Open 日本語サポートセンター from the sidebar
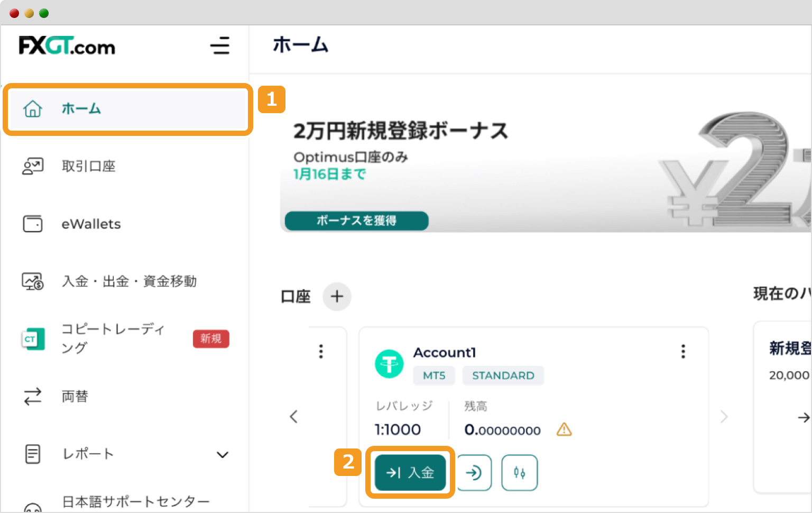The height and width of the screenshot is (513, 812). tap(136, 501)
